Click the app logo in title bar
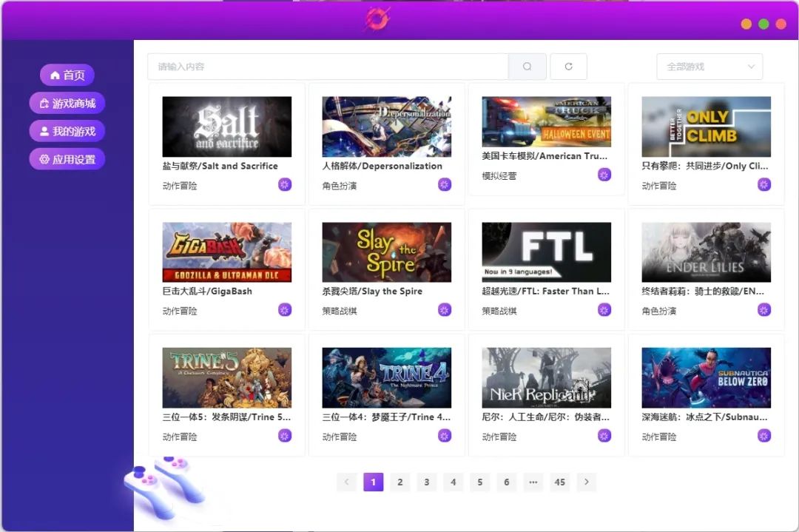The width and height of the screenshot is (799, 532). tap(377, 20)
